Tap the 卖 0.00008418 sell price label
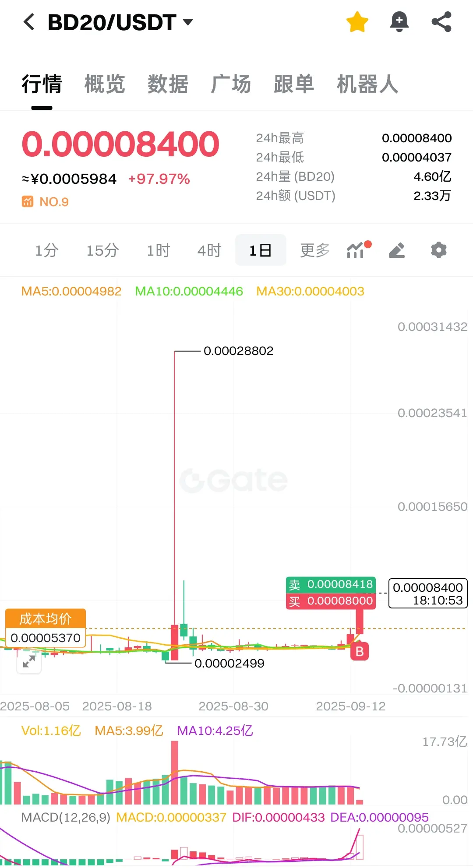473x868 pixels. (331, 584)
